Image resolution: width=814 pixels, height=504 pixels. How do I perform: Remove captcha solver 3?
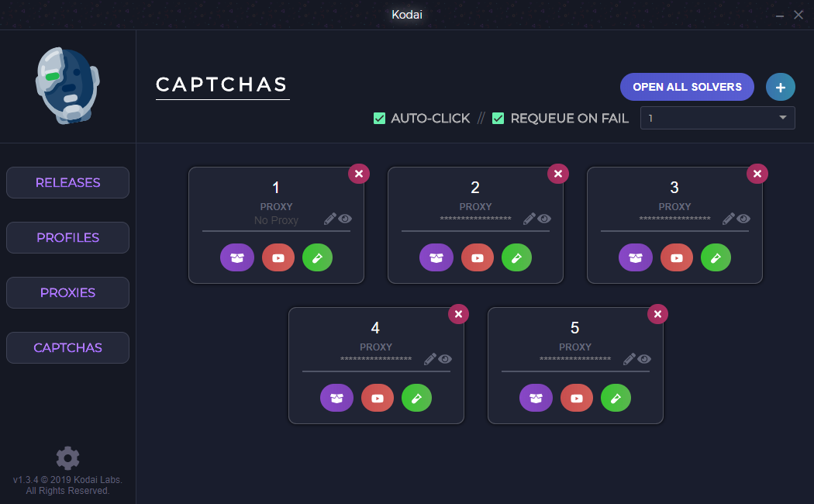point(757,174)
